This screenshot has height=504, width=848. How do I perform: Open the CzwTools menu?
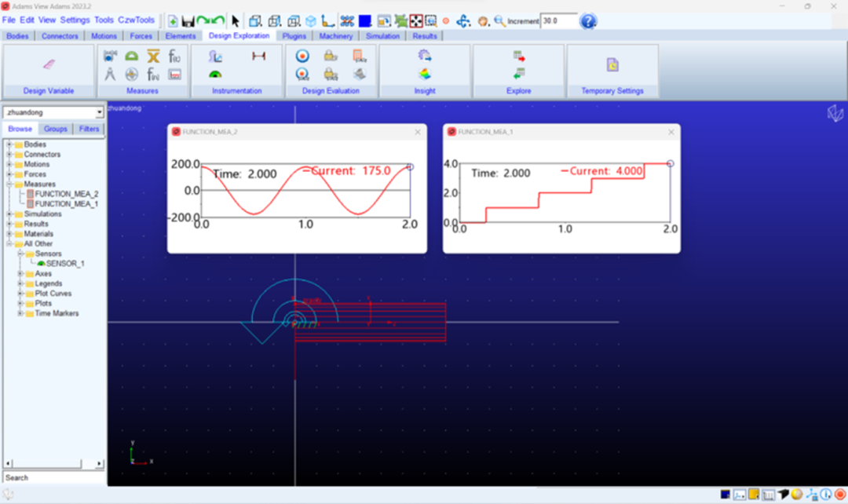click(137, 20)
